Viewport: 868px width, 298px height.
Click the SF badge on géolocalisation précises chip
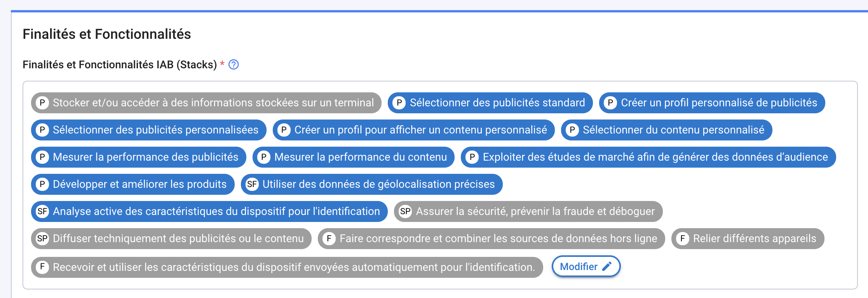[253, 184]
